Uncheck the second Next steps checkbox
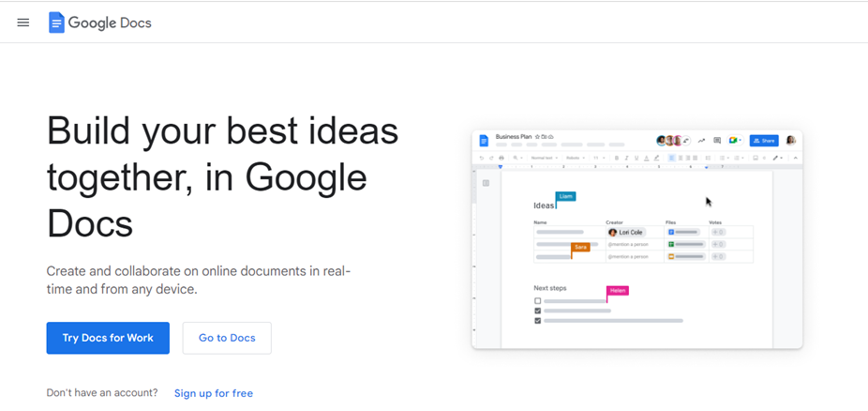The height and width of the screenshot is (411, 868). 538,311
